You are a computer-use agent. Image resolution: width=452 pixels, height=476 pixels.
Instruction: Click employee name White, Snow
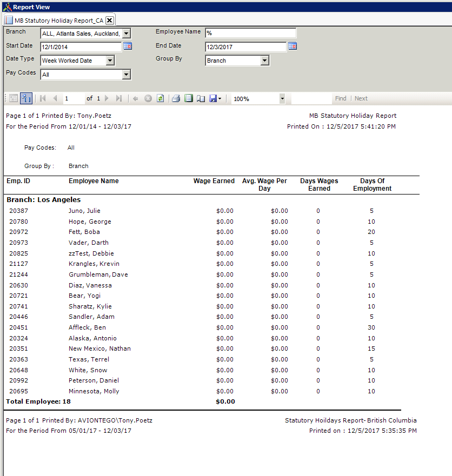pyautogui.click(x=88, y=370)
